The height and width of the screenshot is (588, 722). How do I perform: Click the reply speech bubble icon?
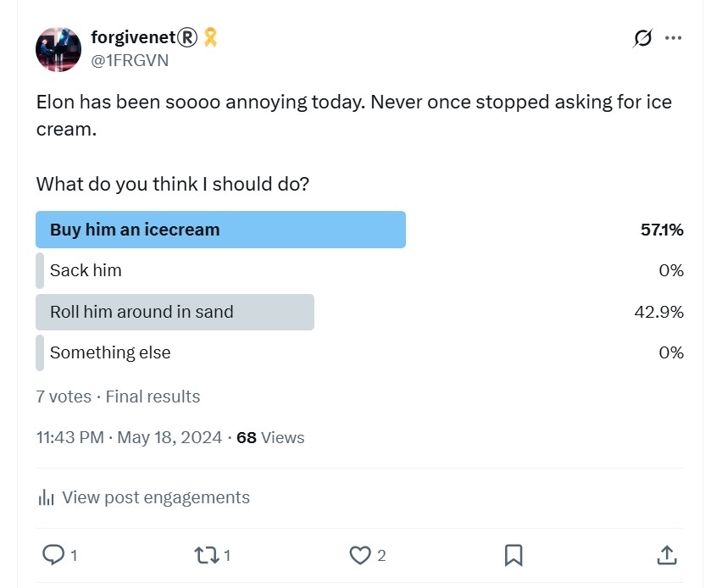[53, 554]
